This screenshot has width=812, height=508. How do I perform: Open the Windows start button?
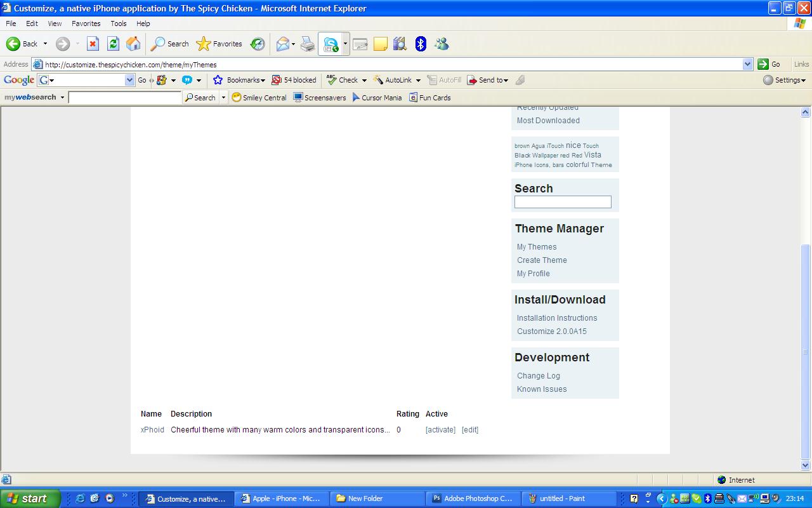click(x=30, y=498)
